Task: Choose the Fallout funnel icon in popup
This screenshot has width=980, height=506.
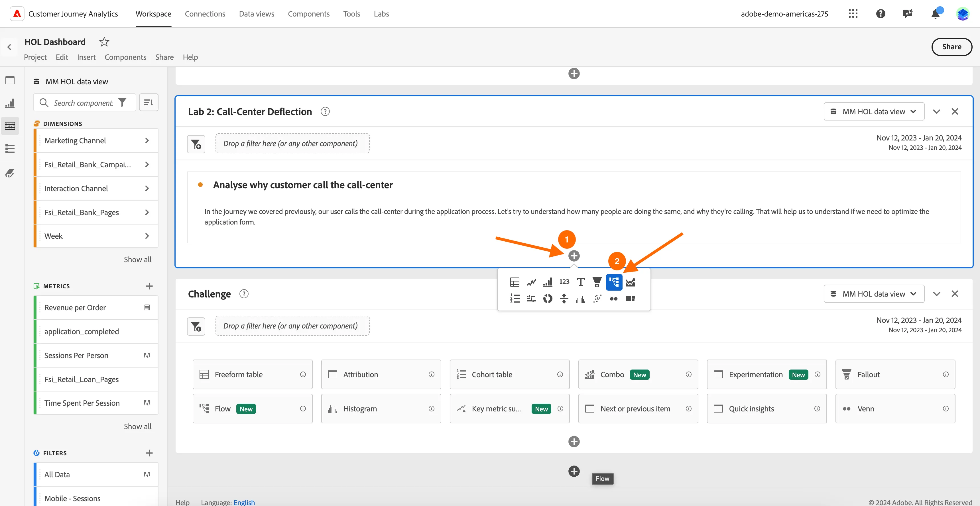Action: click(597, 282)
